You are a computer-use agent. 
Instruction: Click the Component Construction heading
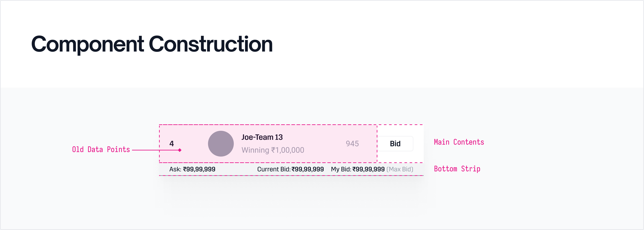(152, 44)
